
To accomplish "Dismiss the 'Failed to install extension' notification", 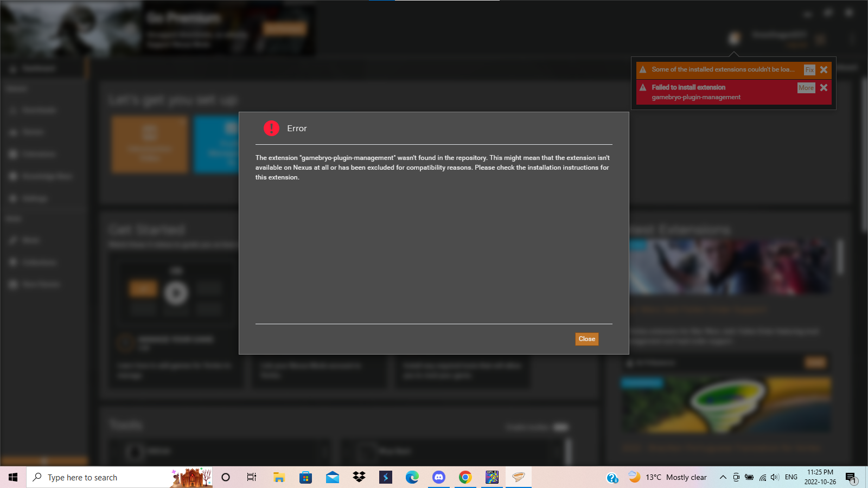I will click(824, 87).
